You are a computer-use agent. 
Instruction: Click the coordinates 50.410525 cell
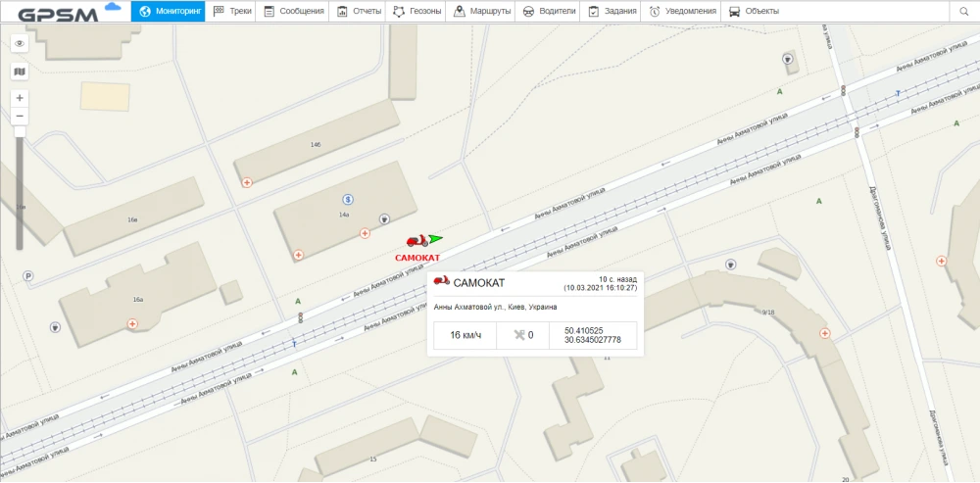pos(593,335)
